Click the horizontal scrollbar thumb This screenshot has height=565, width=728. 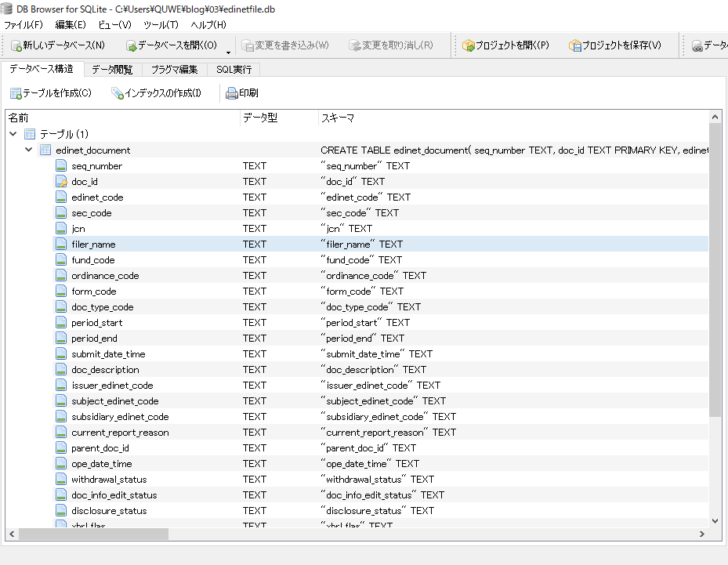click(93, 534)
